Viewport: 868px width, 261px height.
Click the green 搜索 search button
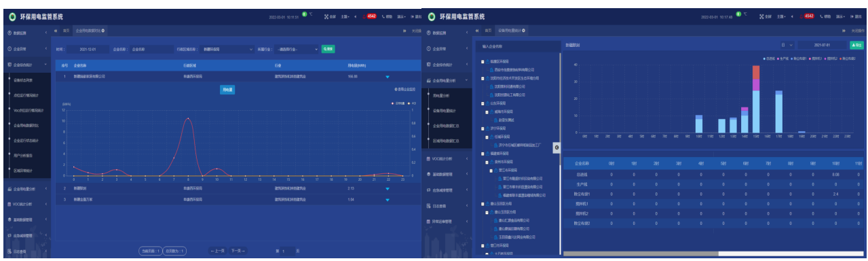(x=328, y=49)
